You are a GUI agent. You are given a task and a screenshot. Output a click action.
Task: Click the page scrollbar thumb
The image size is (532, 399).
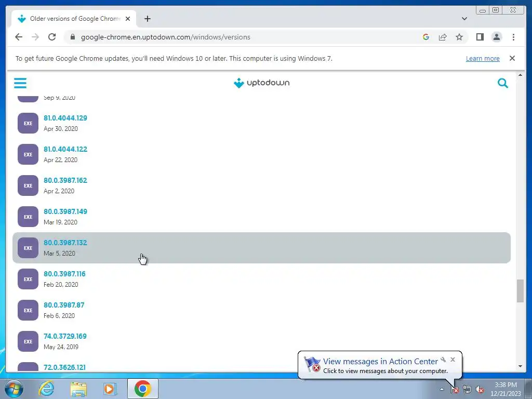[520, 291]
